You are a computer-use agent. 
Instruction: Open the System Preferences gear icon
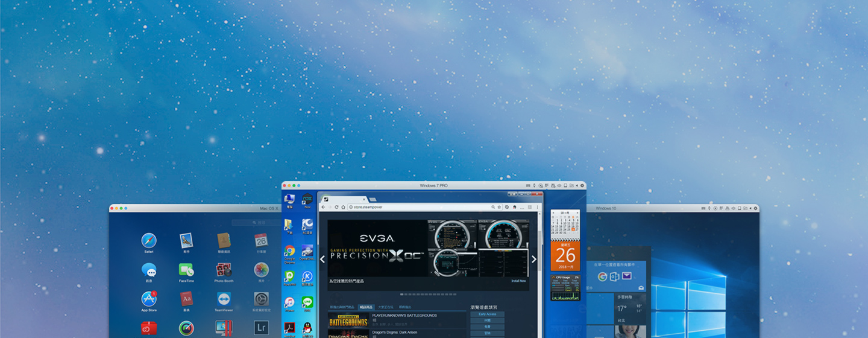(261, 299)
